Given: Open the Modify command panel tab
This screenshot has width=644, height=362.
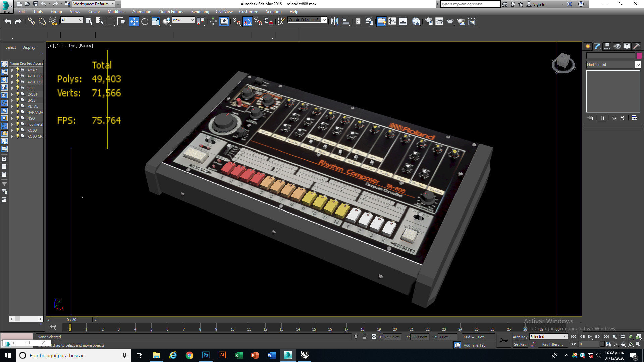Looking at the screenshot, I should 597,46.
